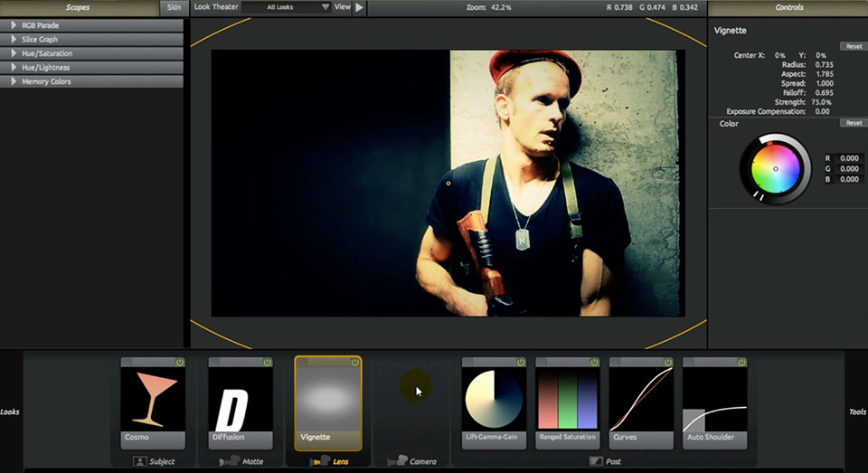
Task: Toggle power on Ranged Saturation tool
Action: pyautogui.click(x=595, y=363)
